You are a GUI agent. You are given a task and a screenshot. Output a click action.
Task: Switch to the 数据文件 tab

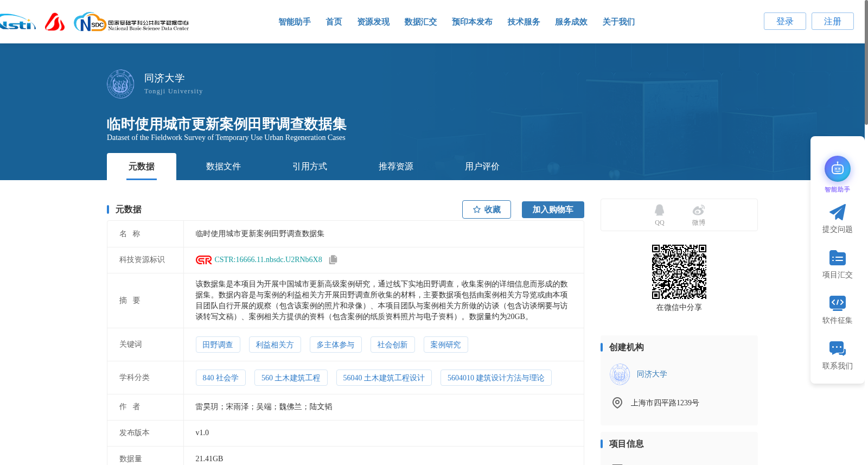coord(224,167)
